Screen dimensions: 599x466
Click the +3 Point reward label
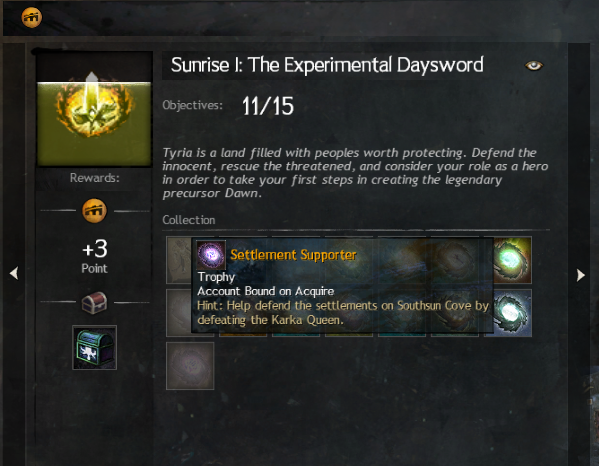[x=94, y=256]
